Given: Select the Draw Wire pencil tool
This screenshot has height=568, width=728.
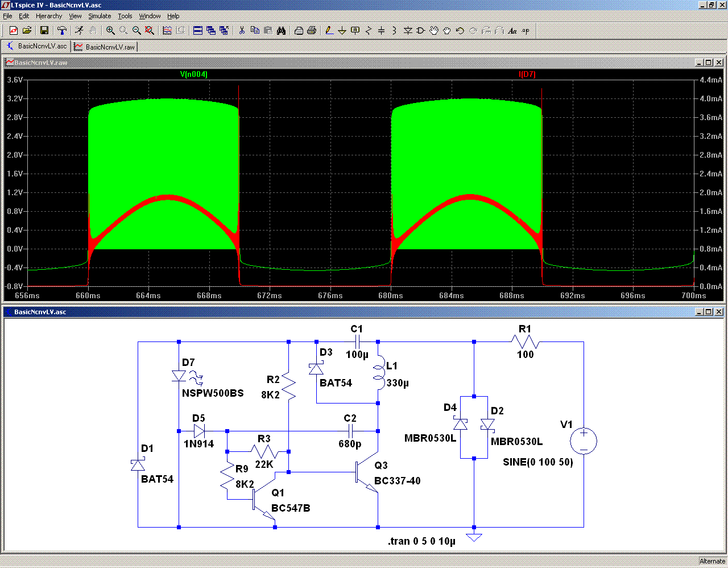Looking at the screenshot, I should coord(329,30).
